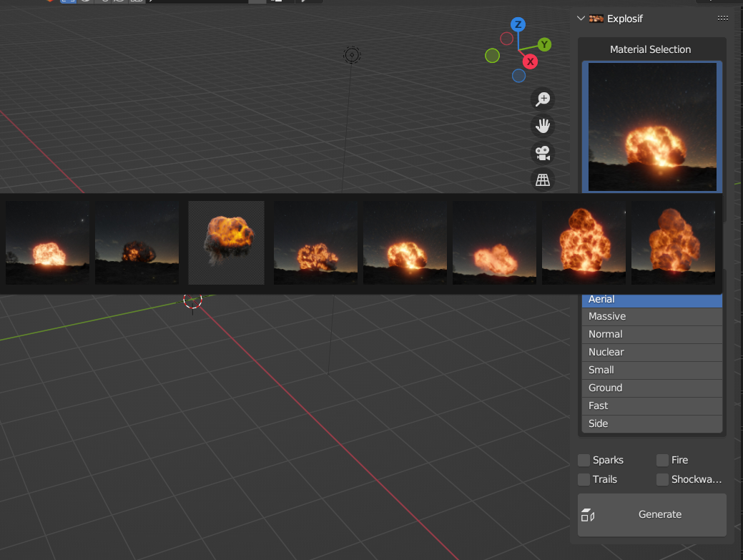Image resolution: width=743 pixels, height=560 pixels.
Task: Click the Move/pan hand icon in the viewport
Action: 543,126
